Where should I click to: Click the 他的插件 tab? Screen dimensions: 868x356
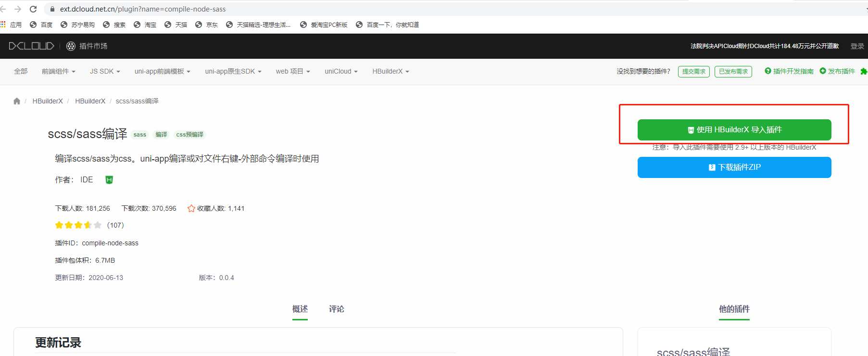734,309
